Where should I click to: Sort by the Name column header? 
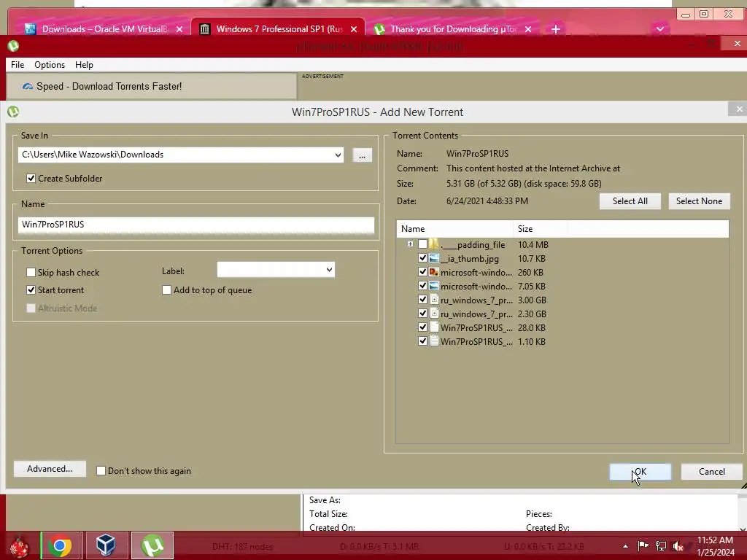pyautogui.click(x=455, y=229)
